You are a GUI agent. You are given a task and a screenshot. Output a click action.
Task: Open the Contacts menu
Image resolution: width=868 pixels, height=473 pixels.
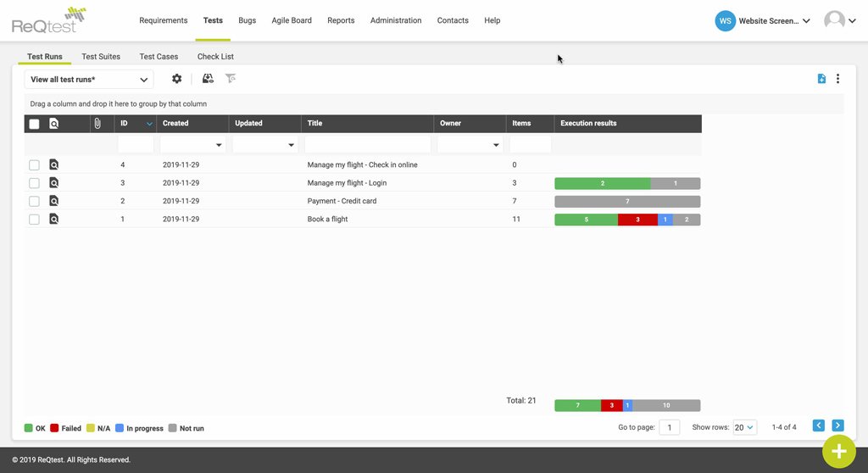(x=453, y=20)
